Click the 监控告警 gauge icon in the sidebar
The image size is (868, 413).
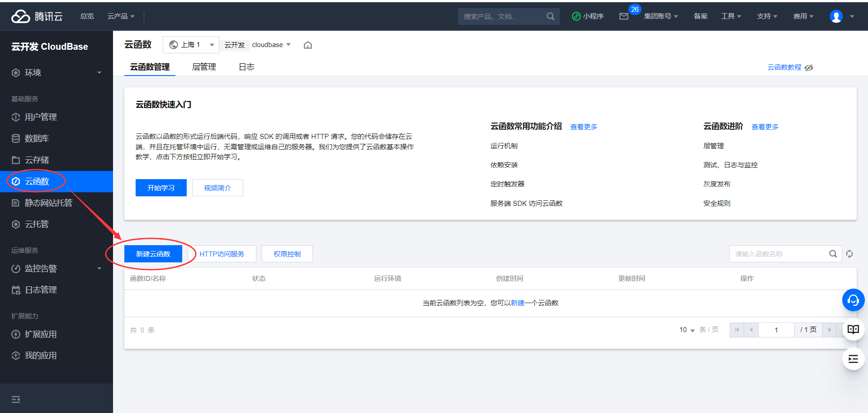[x=16, y=269]
